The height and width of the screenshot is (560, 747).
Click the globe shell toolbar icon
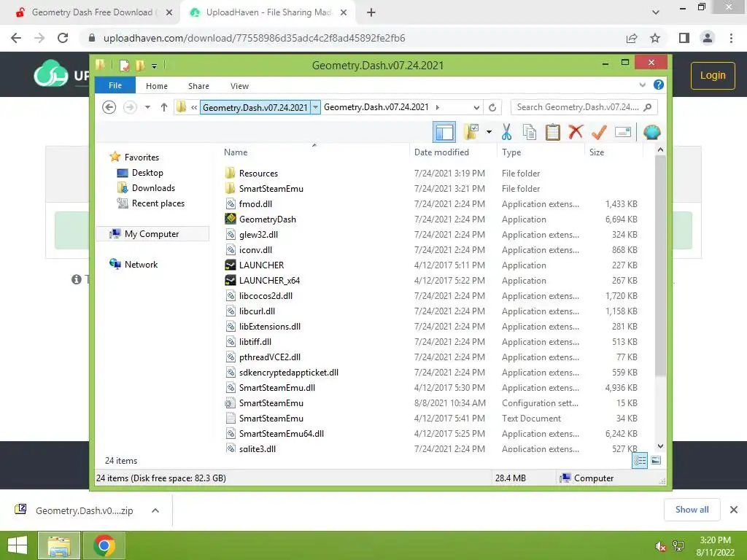click(651, 132)
